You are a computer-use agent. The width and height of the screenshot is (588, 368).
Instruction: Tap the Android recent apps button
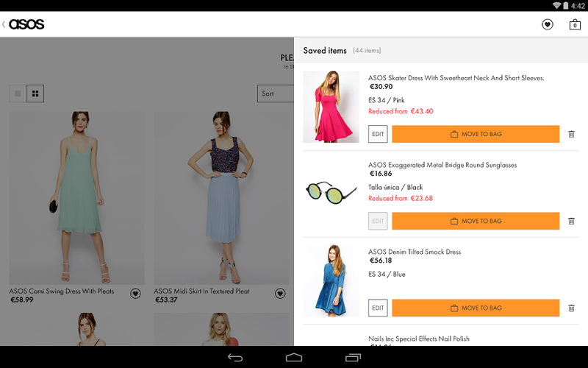(x=353, y=358)
